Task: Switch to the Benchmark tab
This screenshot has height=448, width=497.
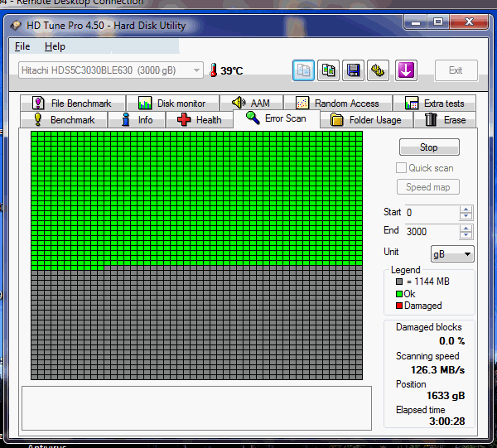Action: click(64, 120)
